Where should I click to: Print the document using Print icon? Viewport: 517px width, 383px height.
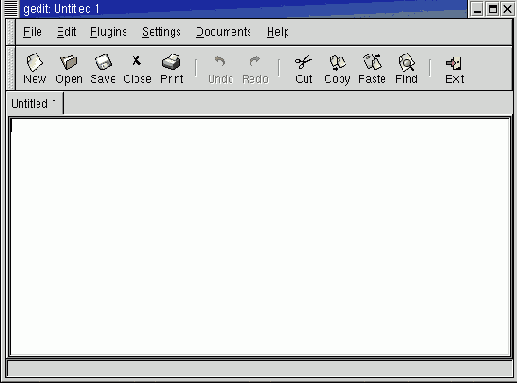[x=171, y=69]
